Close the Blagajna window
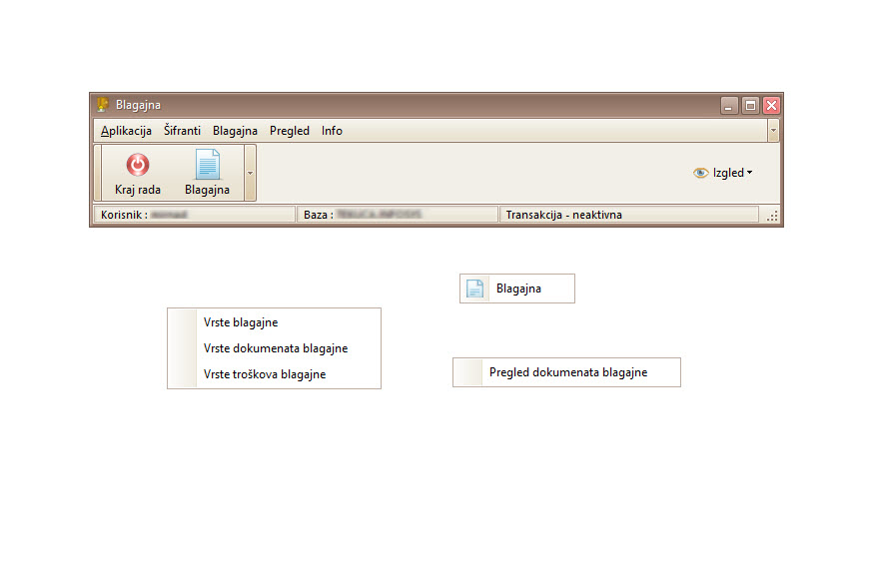Image resolution: width=869 pixels, height=588 pixels. click(771, 105)
